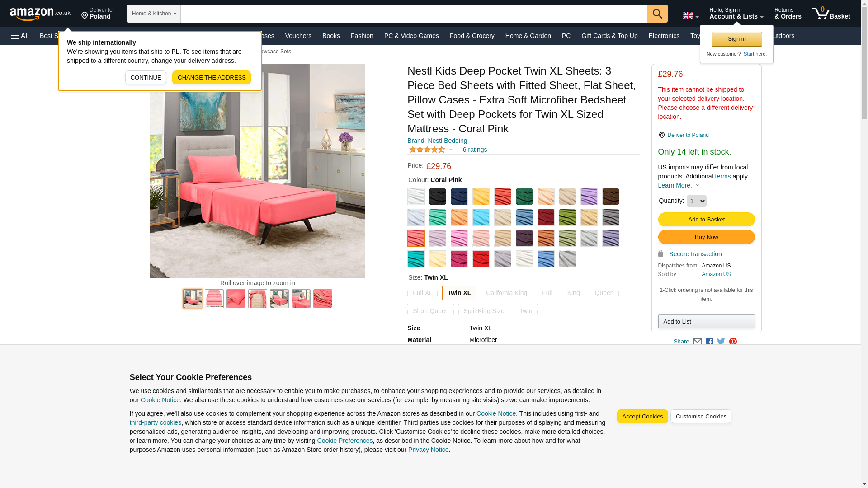868x488 pixels.
Task: Accept Cookies in the cookie banner
Action: point(642,417)
